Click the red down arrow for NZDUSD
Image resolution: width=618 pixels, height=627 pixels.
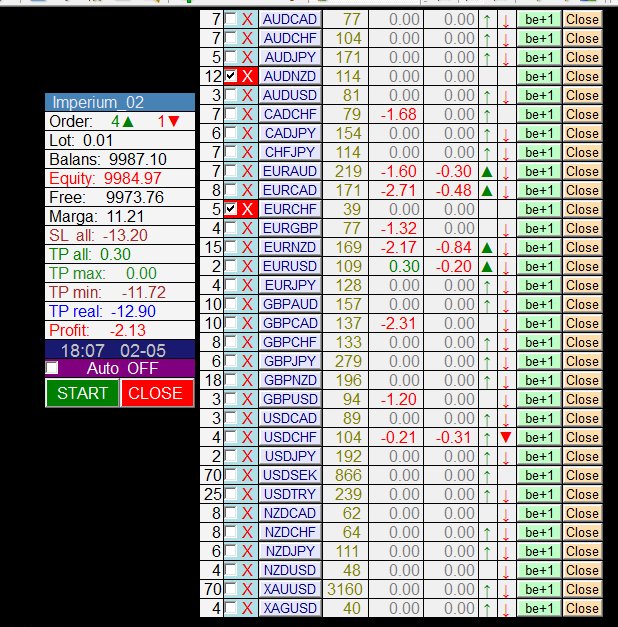click(x=506, y=571)
